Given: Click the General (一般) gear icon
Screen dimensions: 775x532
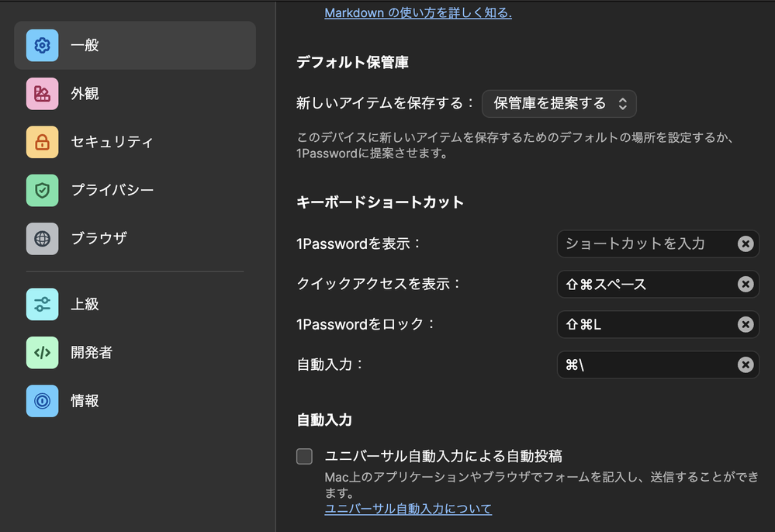Looking at the screenshot, I should coord(42,45).
